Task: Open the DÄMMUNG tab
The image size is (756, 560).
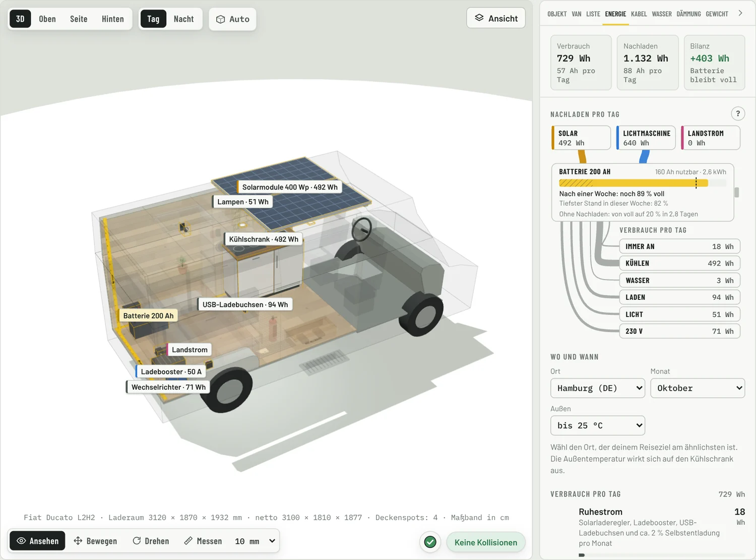Action: 688,14
